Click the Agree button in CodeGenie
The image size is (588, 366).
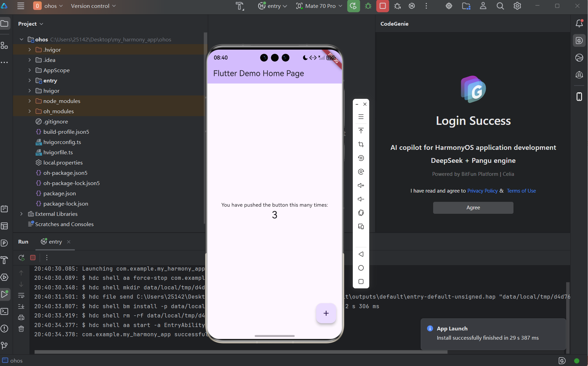pos(473,208)
